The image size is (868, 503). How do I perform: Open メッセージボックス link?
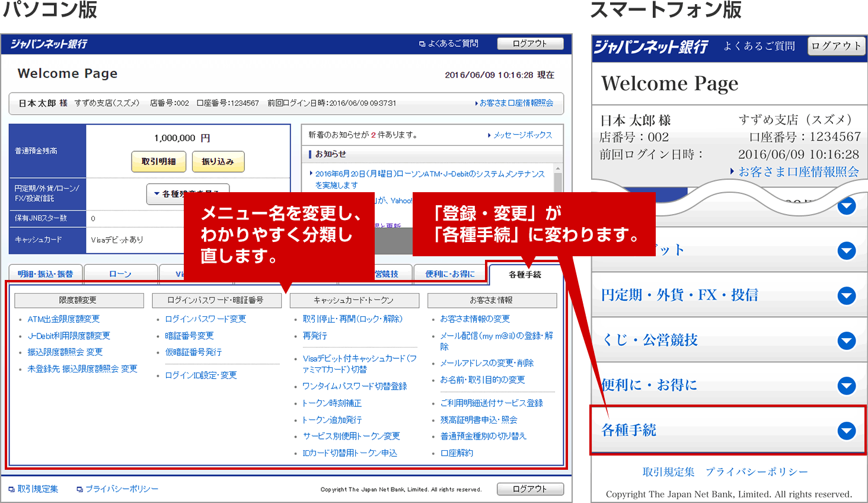click(522, 135)
